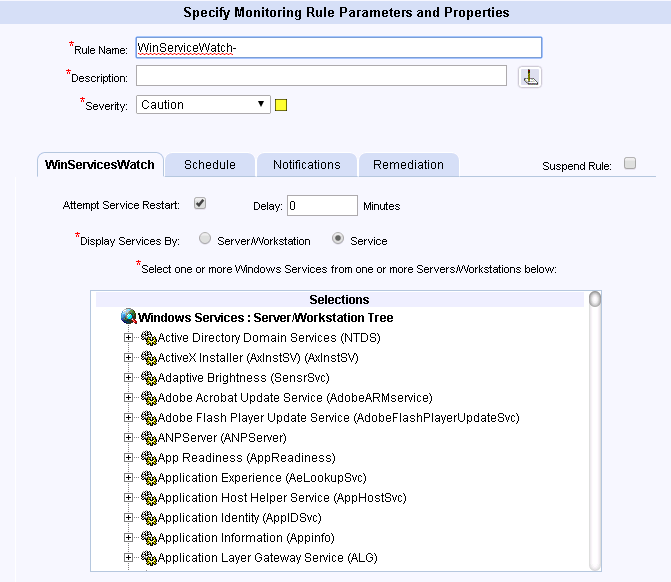Select Application Experience (AeLookupSvc) label

(x=262, y=478)
